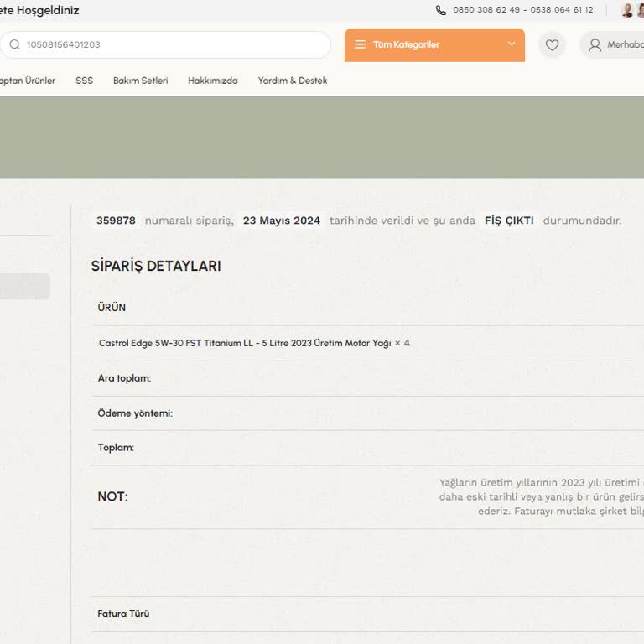The image size is (644, 644).
Task: Click the order number 359878
Action: point(116,221)
